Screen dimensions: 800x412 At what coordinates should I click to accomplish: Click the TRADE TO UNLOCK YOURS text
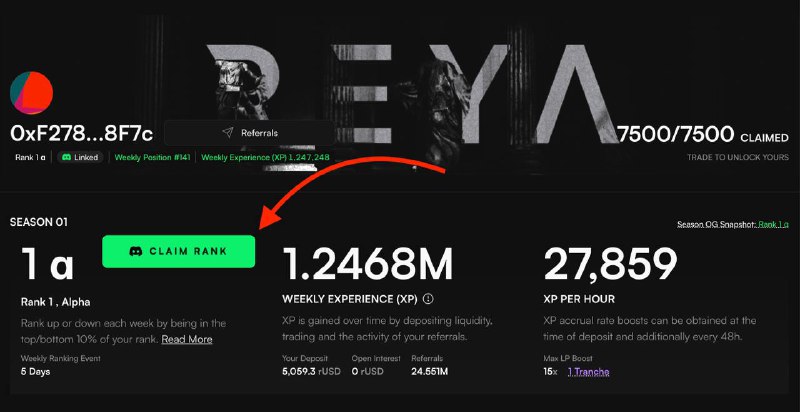tap(738, 158)
